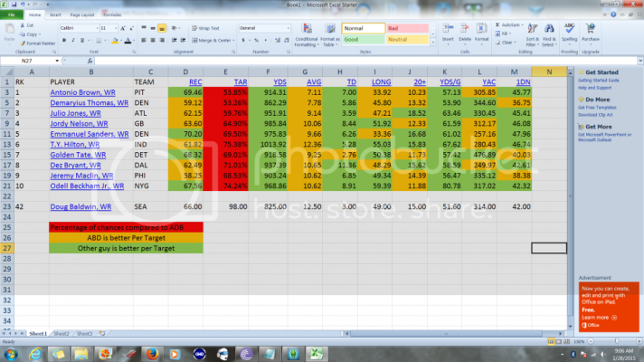
Task: Click the Windows Start button
Action: pyautogui.click(x=11, y=354)
